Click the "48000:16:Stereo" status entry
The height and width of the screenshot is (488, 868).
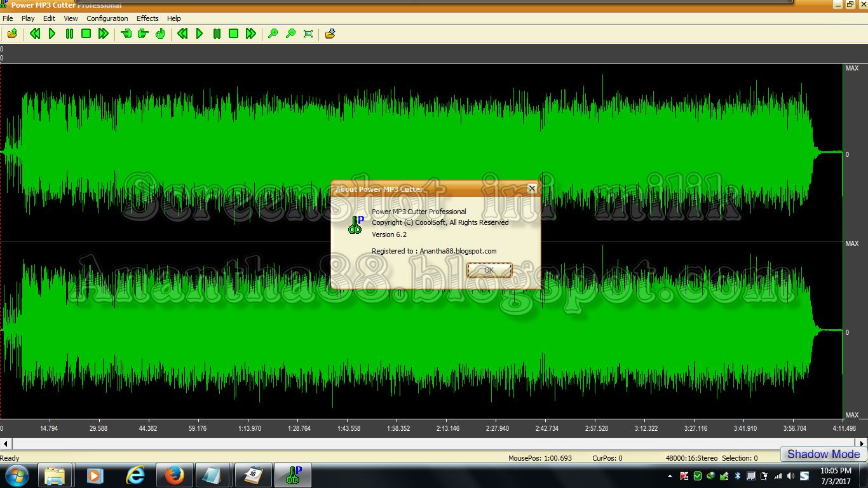(x=691, y=458)
